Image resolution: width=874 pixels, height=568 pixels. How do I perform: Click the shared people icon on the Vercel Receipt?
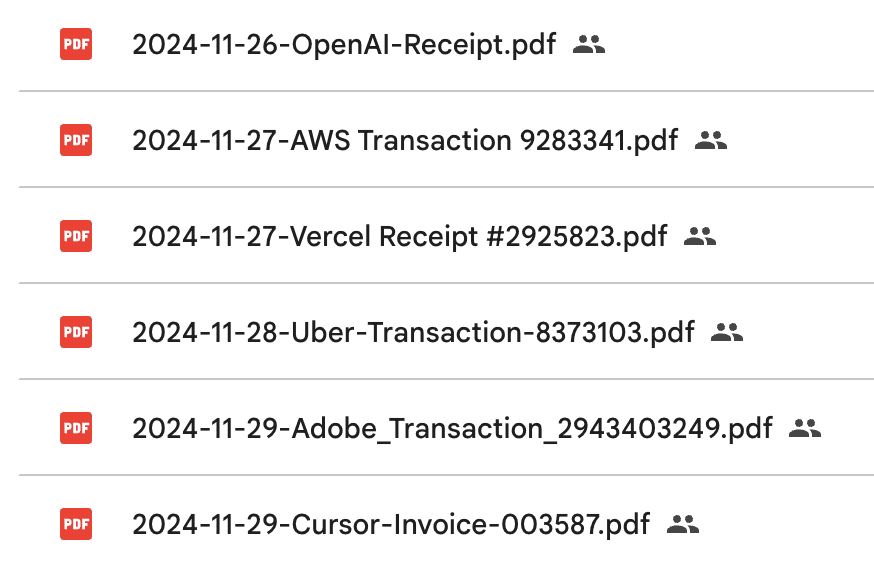[x=700, y=236]
